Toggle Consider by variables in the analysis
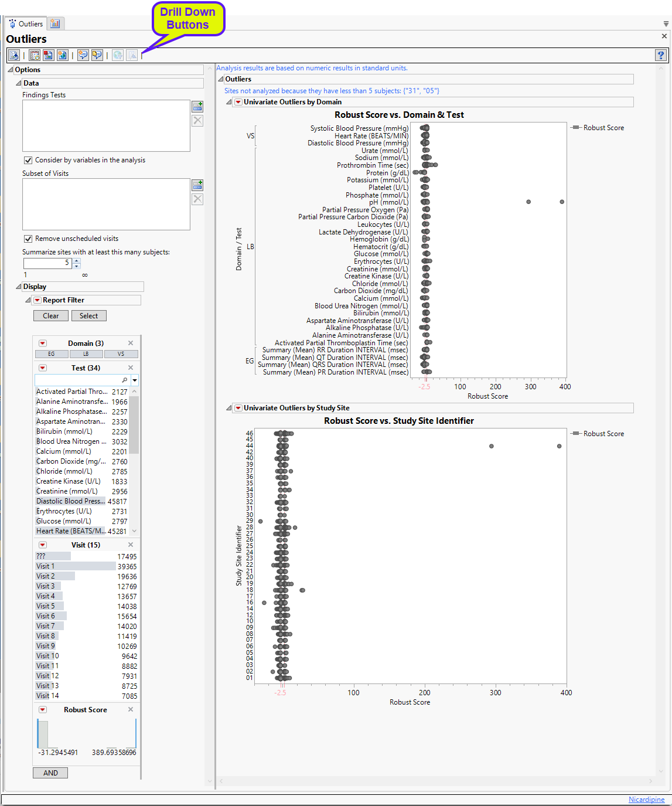Screen dimensions: 672x806 pyautogui.click(x=28, y=160)
